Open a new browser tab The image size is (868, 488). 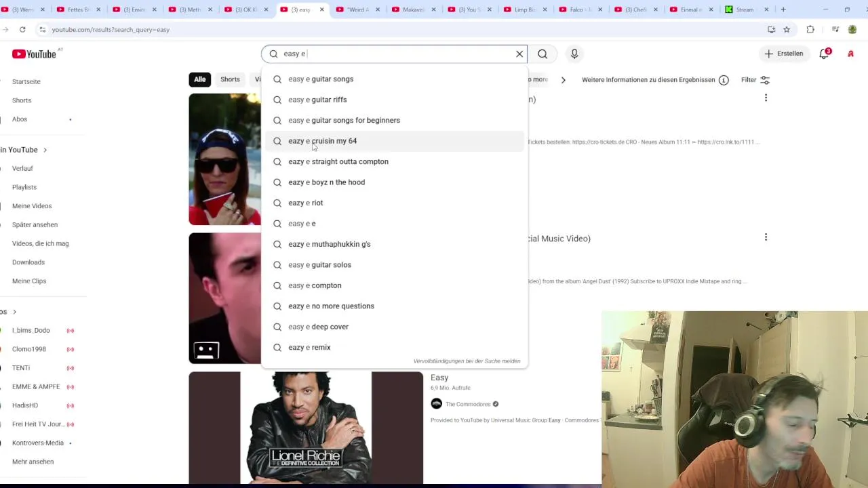point(783,9)
